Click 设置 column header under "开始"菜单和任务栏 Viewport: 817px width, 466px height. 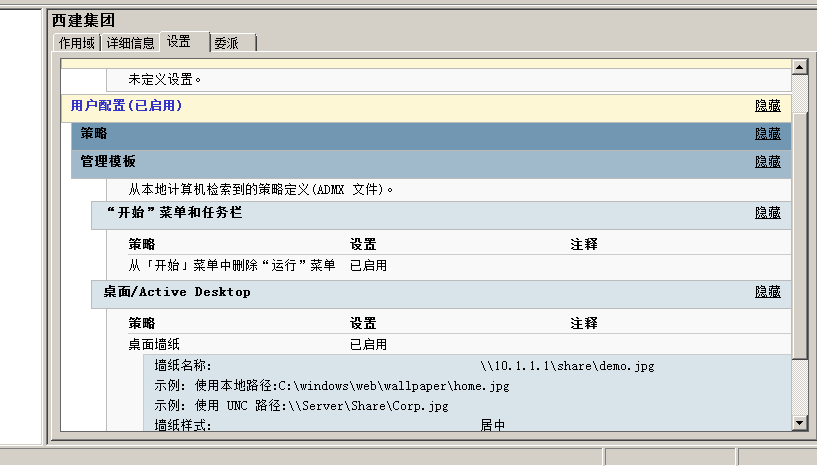pos(363,244)
